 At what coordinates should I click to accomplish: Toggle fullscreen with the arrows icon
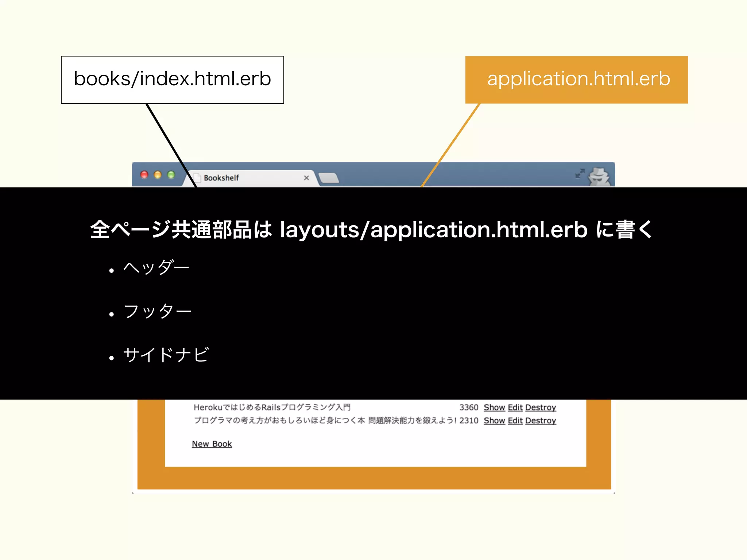[580, 173]
